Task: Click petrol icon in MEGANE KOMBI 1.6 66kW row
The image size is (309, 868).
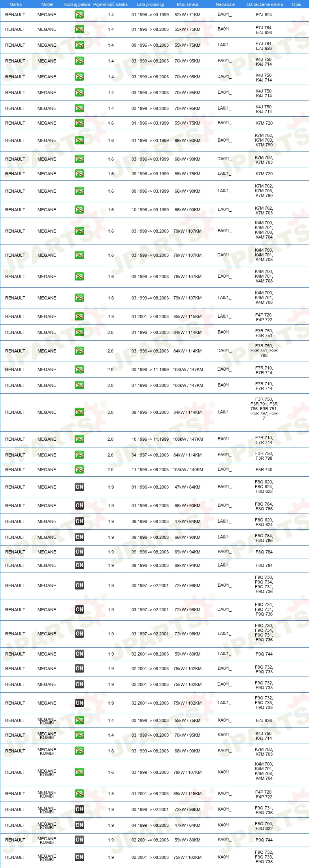Action: [79, 751]
